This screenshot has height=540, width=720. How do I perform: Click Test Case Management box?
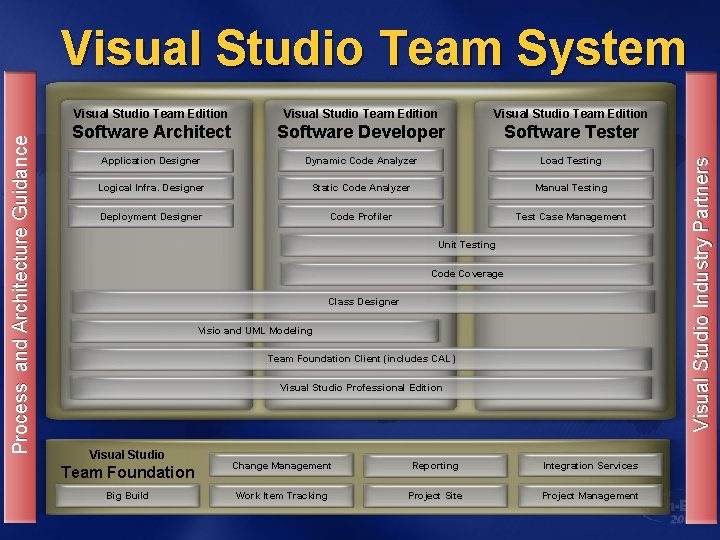click(571, 216)
